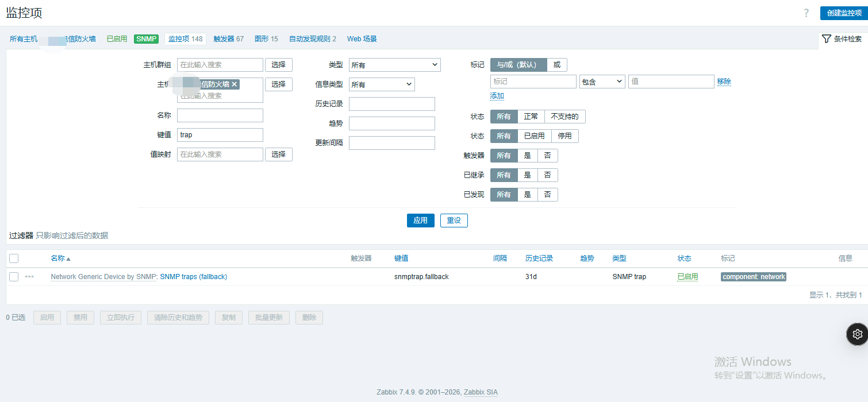Set 已发现 filter to 是
The image size is (868, 402).
tap(528, 195)
